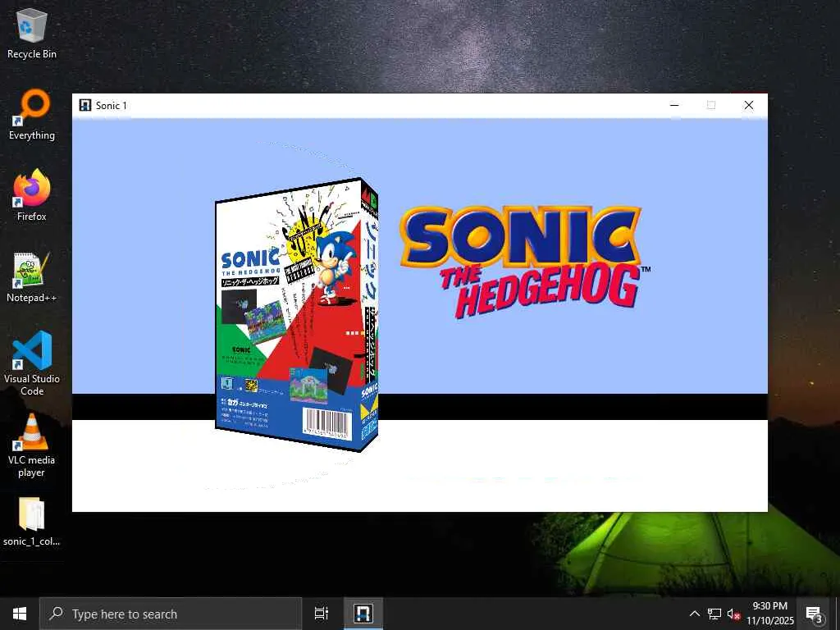The image size is (840, 630).
Task: Select the sonic_1_col... folder on desktop
Action: 32,522
